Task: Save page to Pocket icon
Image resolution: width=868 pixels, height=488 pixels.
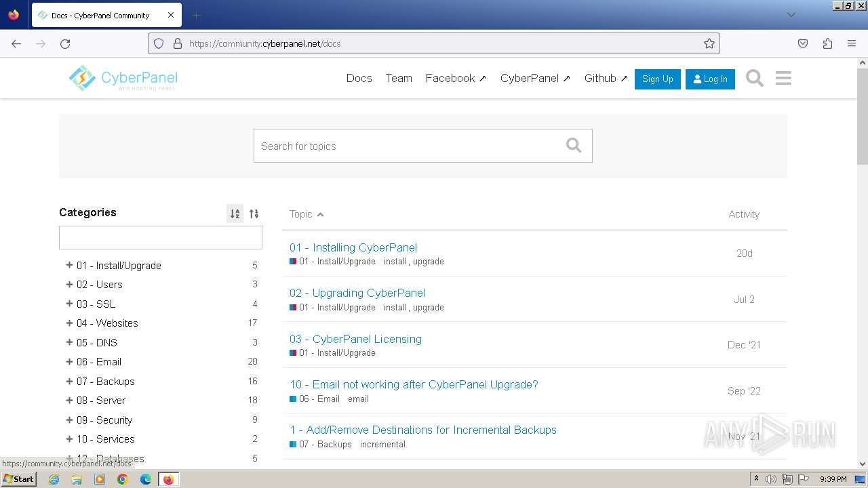Action: [803, 43]
